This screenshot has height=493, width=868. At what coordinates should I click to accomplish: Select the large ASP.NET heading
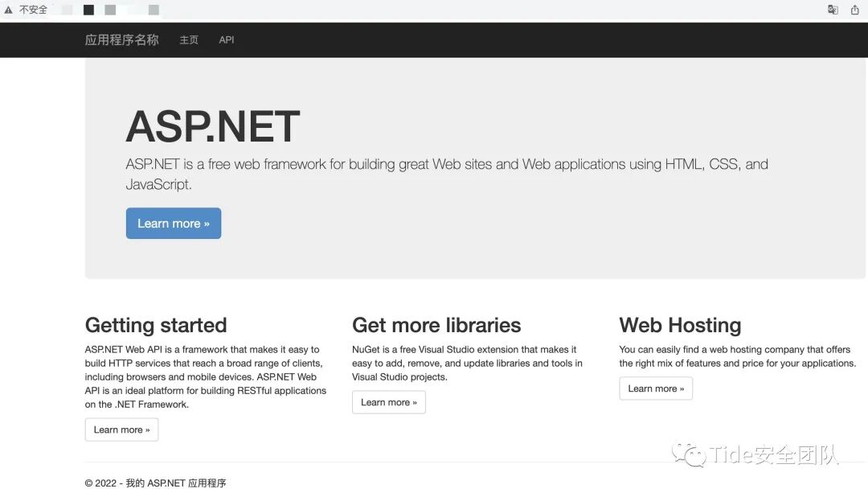pos(212,126)
